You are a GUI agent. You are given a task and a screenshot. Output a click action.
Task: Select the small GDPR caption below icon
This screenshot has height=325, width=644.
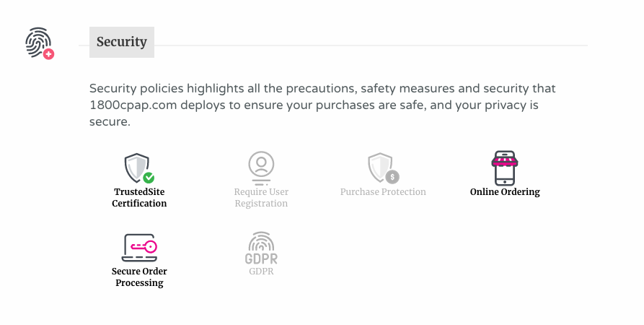click(x=261, y=271)
